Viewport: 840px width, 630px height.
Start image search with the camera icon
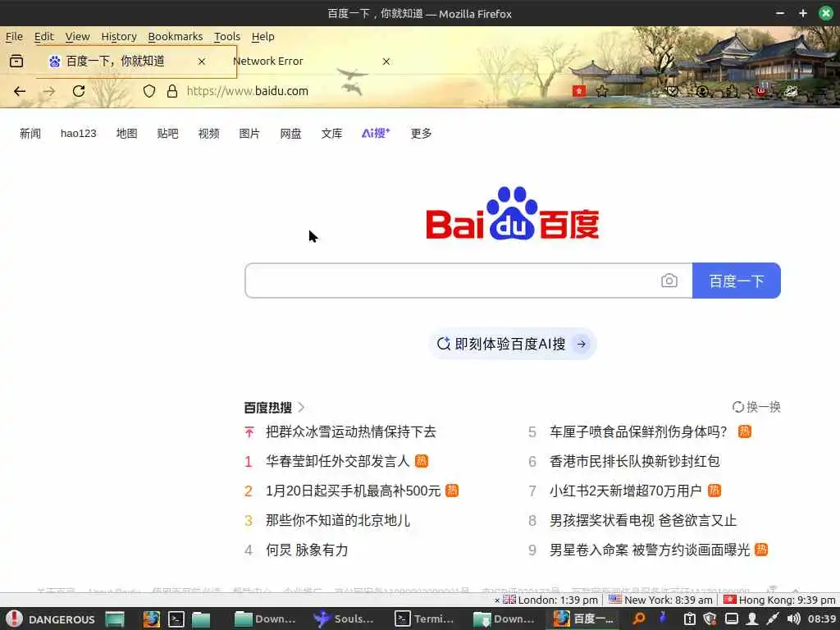(669, 281)
